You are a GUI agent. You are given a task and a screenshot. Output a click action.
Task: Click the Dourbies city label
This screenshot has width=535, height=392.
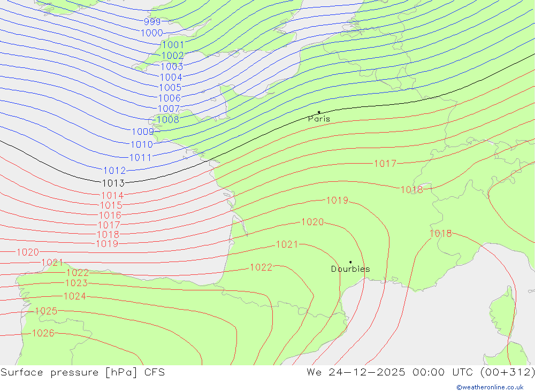tap(350, 269)
